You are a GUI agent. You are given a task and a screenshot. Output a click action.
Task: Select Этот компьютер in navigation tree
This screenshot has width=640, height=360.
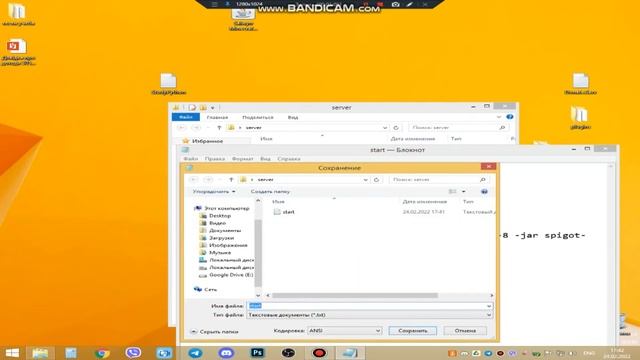[226, 208]
